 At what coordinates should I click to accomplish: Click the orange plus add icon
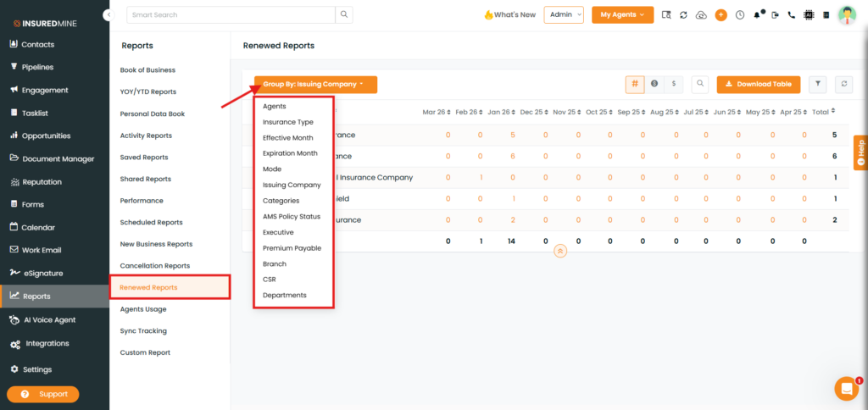[721, 14]
